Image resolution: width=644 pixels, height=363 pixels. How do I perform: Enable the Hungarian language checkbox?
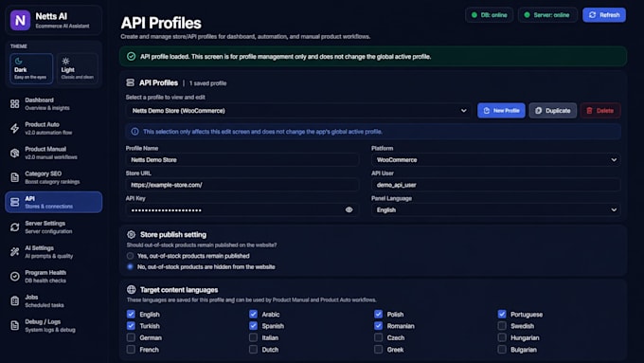(502, 337)
